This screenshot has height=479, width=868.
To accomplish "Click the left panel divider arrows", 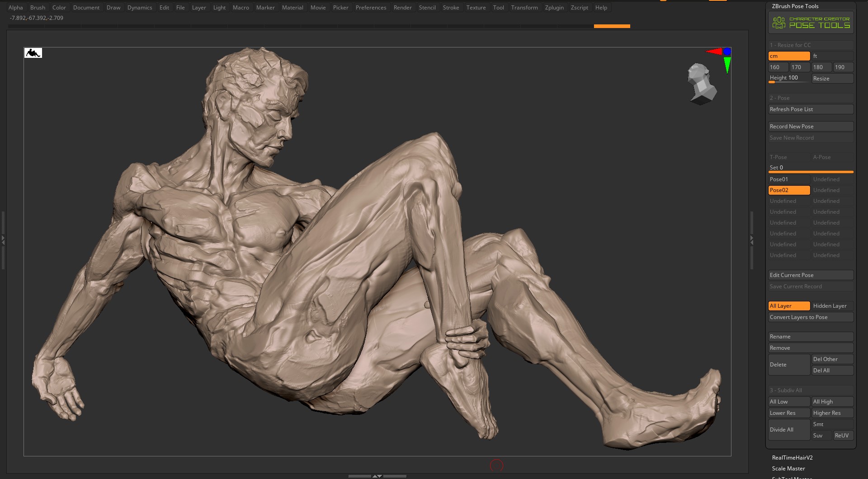I will pos(3,240).
